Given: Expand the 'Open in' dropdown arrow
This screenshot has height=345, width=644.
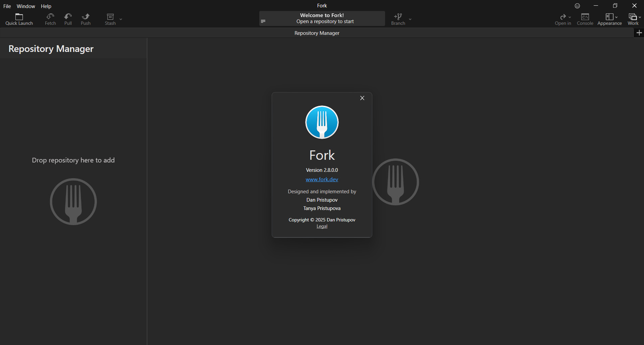Looking at the screenshot, I should 570,17.
